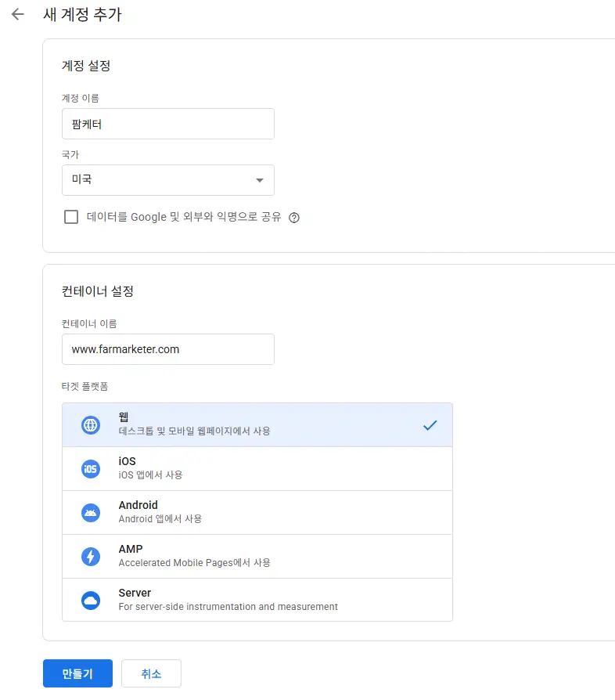Image resolution: width=615 pixels, height=700 pixels.
Task: Select 'iOS 앱에서 사용' platform option
Action: pyautogui.click(x=257, y=469)
